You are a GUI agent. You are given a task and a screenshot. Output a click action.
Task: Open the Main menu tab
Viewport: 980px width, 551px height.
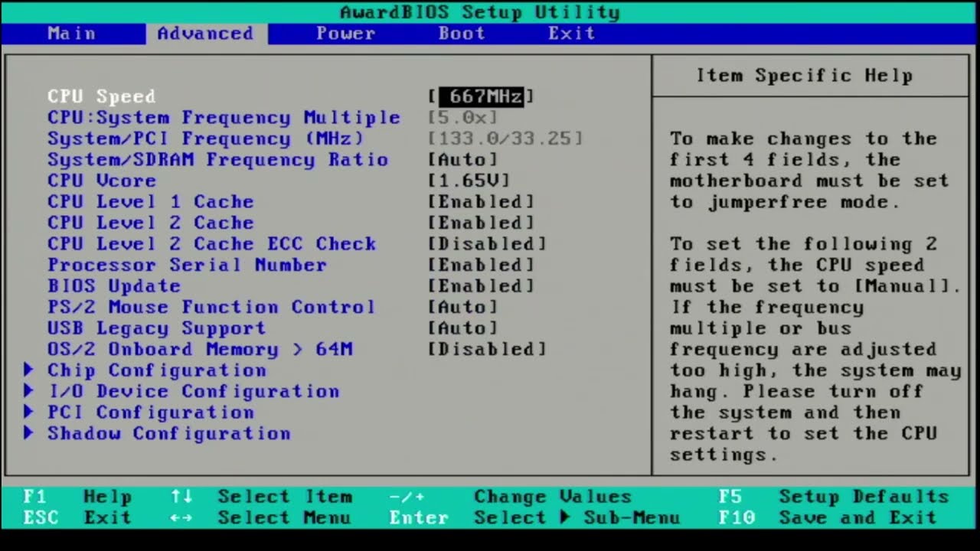(x=72, y=34)
